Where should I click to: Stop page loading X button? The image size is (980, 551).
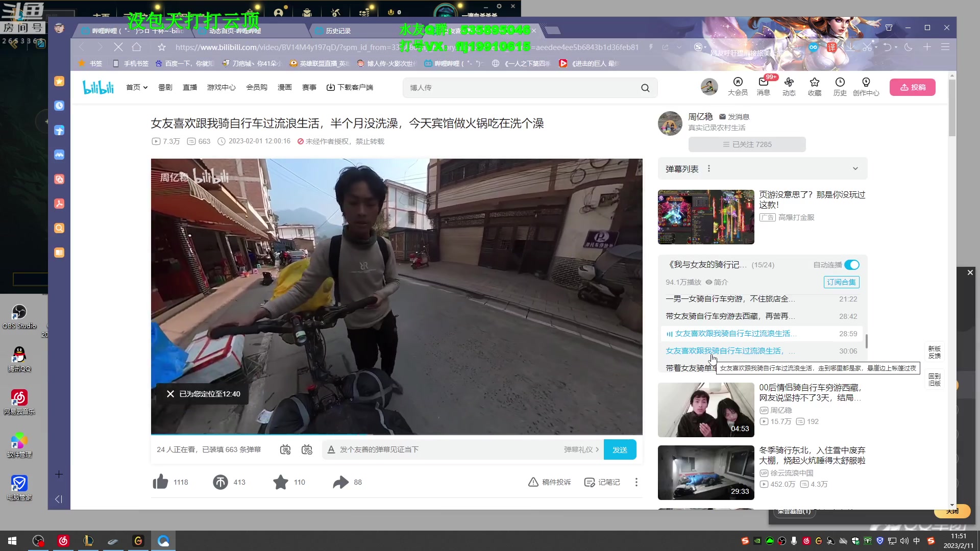pyautogui.click(x=118, y=47)
